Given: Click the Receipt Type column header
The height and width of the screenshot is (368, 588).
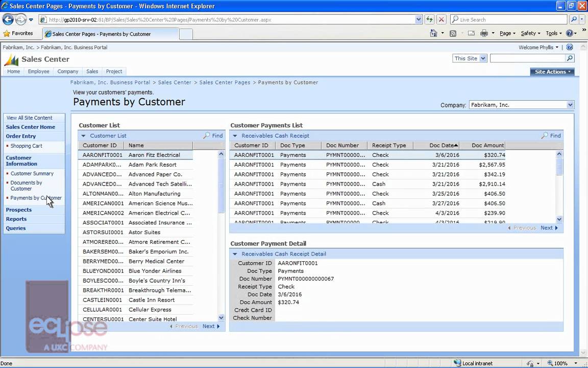Looking at the screenshot, I should pos(389,145).
